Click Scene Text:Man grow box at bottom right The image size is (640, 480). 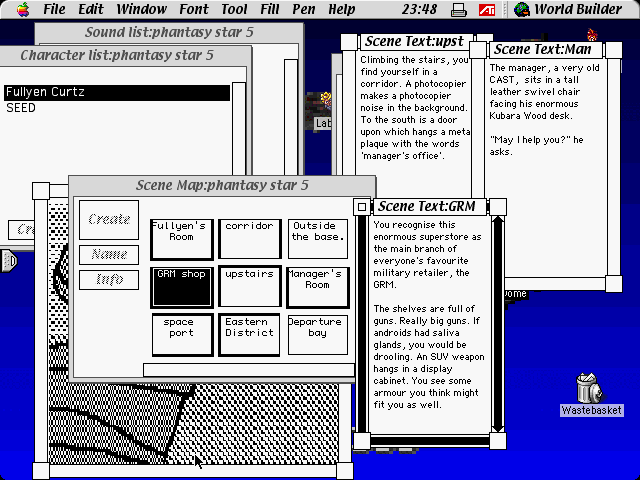coord(613,284)
